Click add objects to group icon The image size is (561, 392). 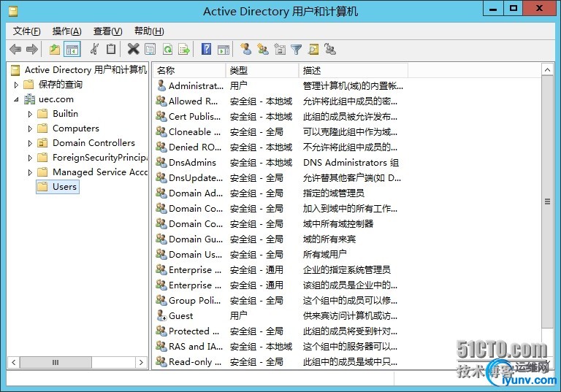tap(330, 49)
